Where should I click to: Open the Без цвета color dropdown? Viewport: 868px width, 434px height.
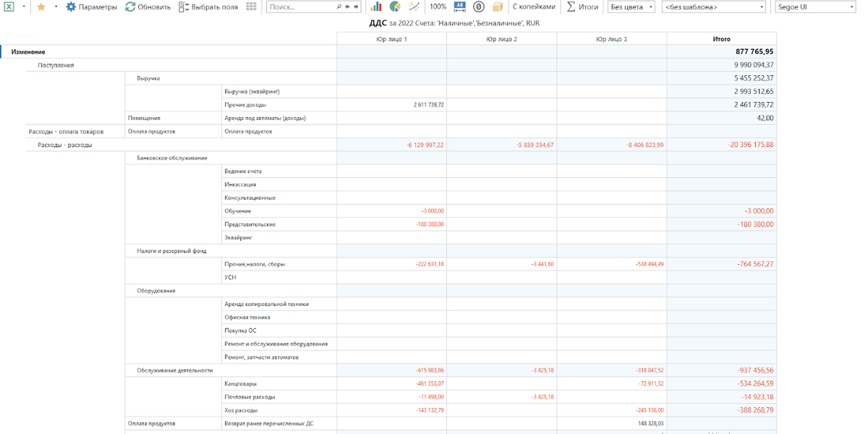pyautogui.click(x=631, y=7)
